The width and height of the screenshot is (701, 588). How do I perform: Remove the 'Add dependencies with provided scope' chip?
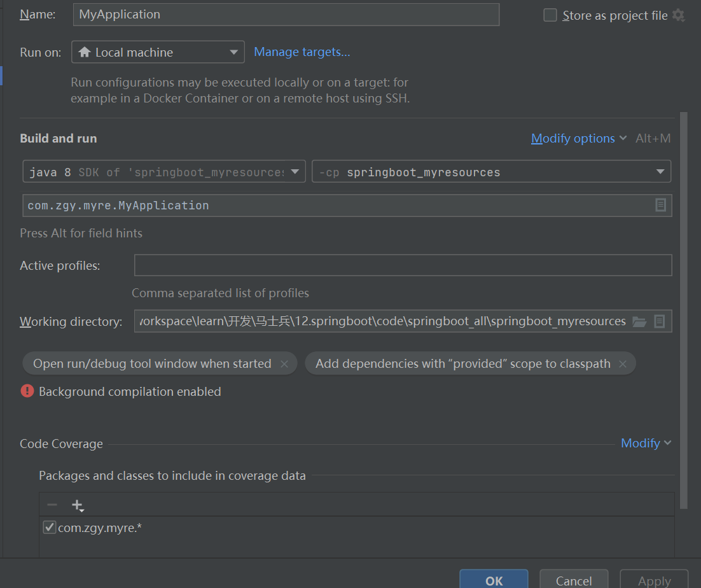coord(623,364)
